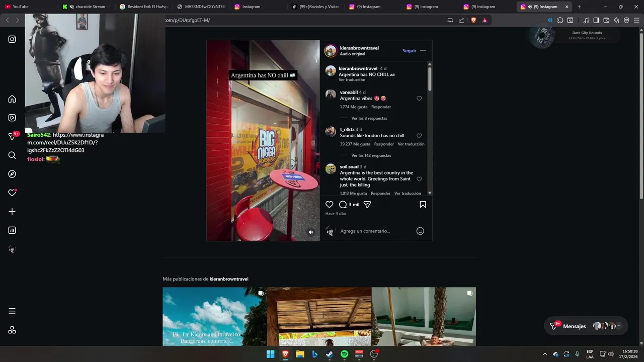
Task: Open the blue sky post thumbnail
Action: pyautogui.click(x=215, y=317)
